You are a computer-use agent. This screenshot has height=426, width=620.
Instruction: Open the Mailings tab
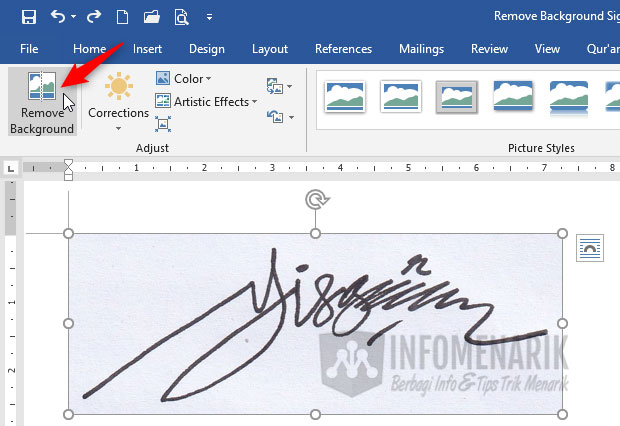tap(421, 49)
